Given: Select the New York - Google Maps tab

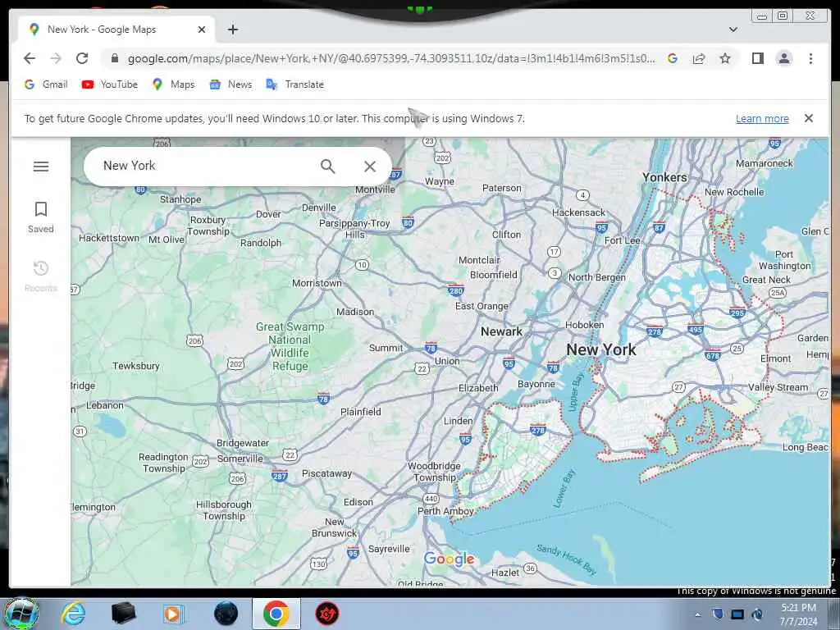Looking at the screenshot, I should tap(116, 30).
